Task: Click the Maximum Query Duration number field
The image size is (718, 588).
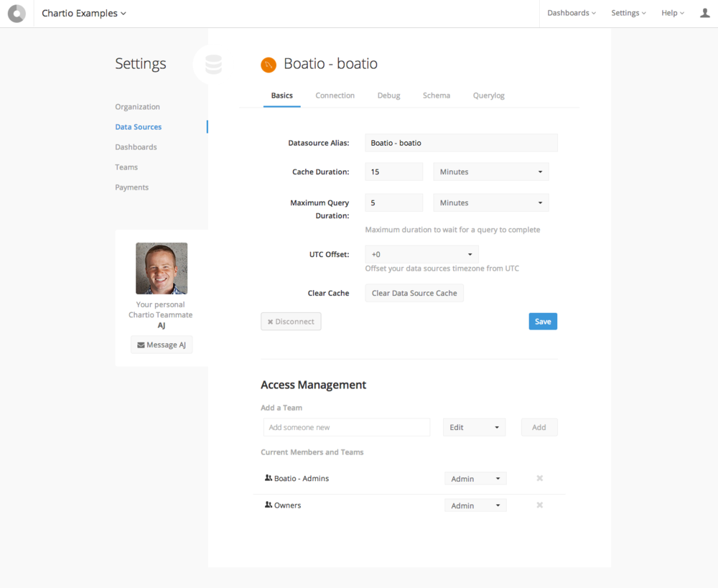Action: point(393,202)
